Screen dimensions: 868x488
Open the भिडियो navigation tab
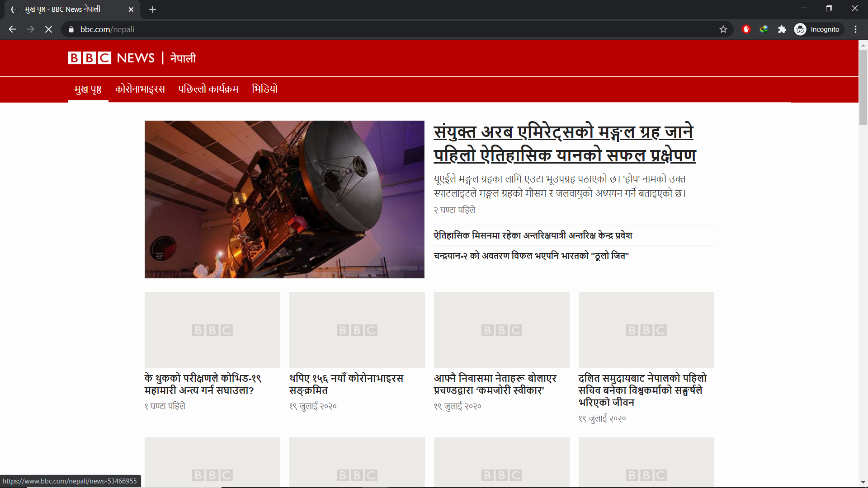[265, 89]
